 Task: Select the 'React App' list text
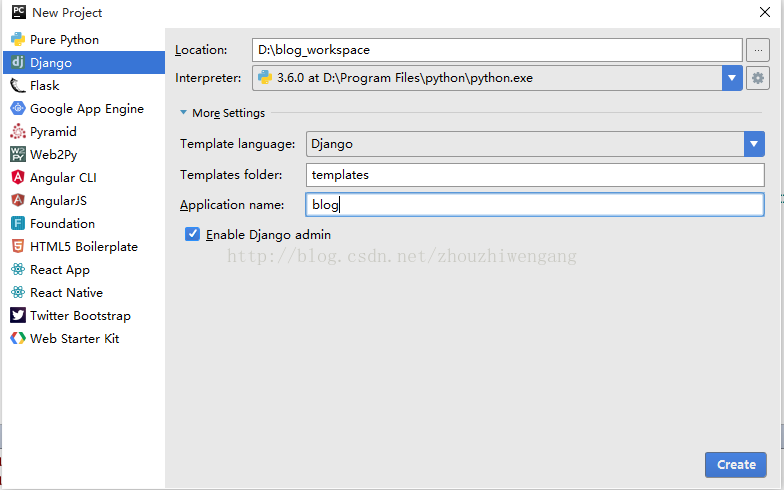tap(60, 270)
